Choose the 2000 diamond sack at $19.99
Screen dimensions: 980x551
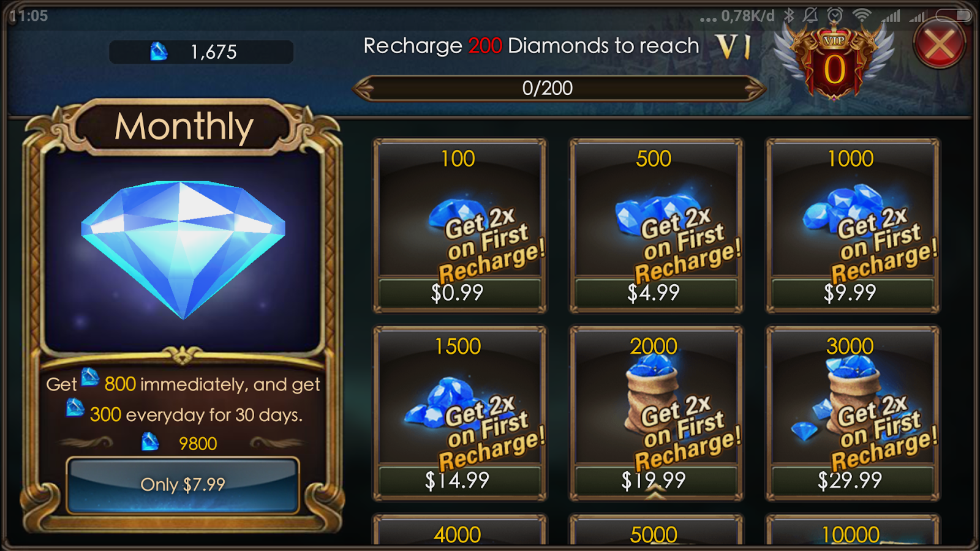(x=656, y=413)
